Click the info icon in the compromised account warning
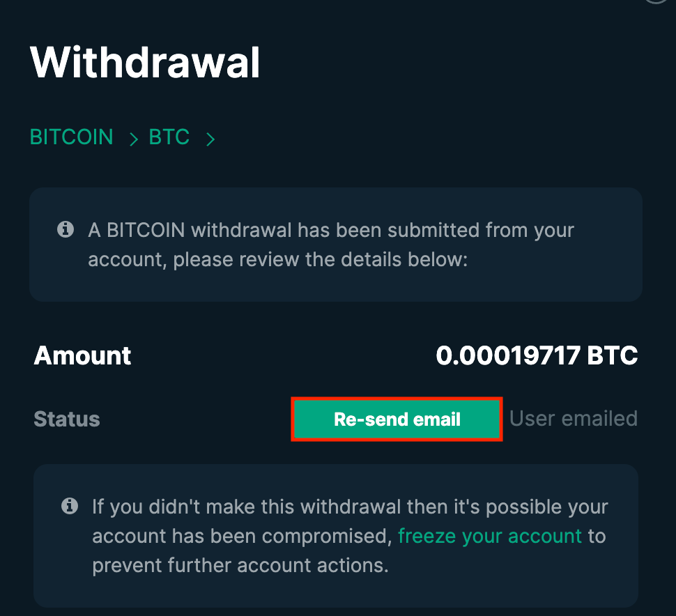 tap(70, 506)
